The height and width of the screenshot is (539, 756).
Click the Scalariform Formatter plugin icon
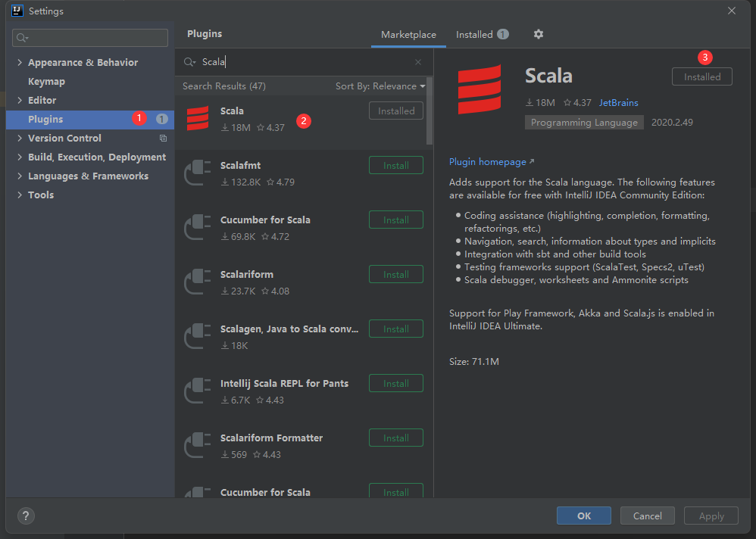pyautogui.click(x=198, y=445)
